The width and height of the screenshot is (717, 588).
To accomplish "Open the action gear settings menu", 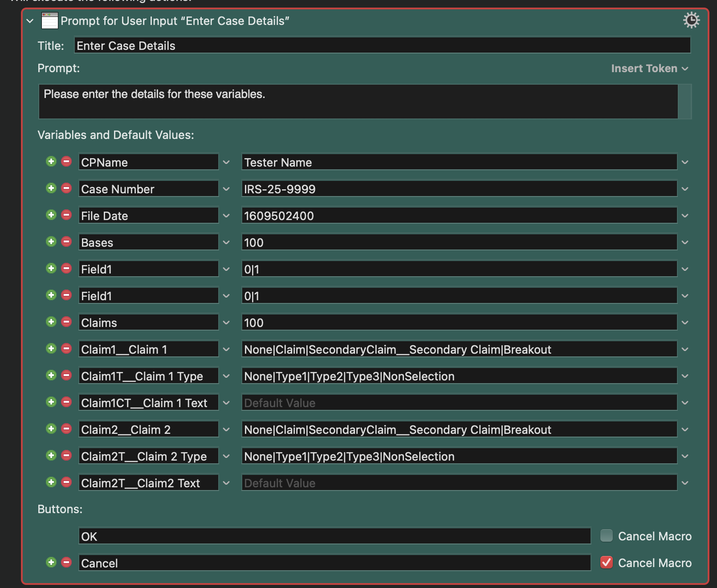I will click(691, 20).
